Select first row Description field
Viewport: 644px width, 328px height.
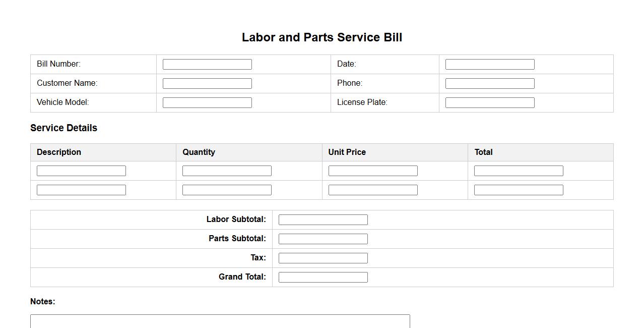(x=81, y=171)
